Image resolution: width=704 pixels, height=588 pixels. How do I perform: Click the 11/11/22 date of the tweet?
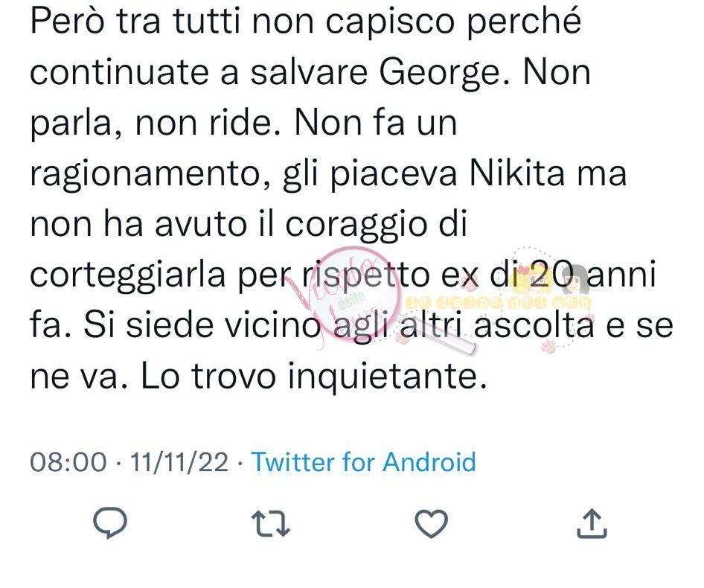pos(179,461)
